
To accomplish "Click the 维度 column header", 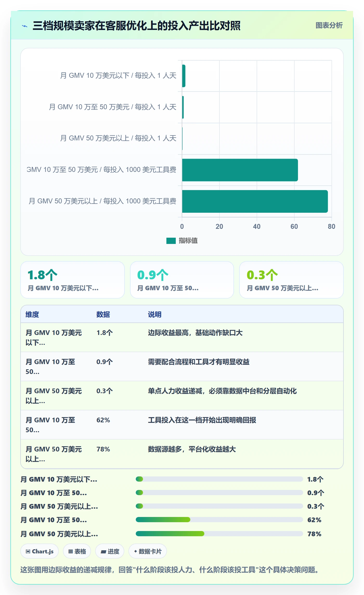I will click(32, 314).
